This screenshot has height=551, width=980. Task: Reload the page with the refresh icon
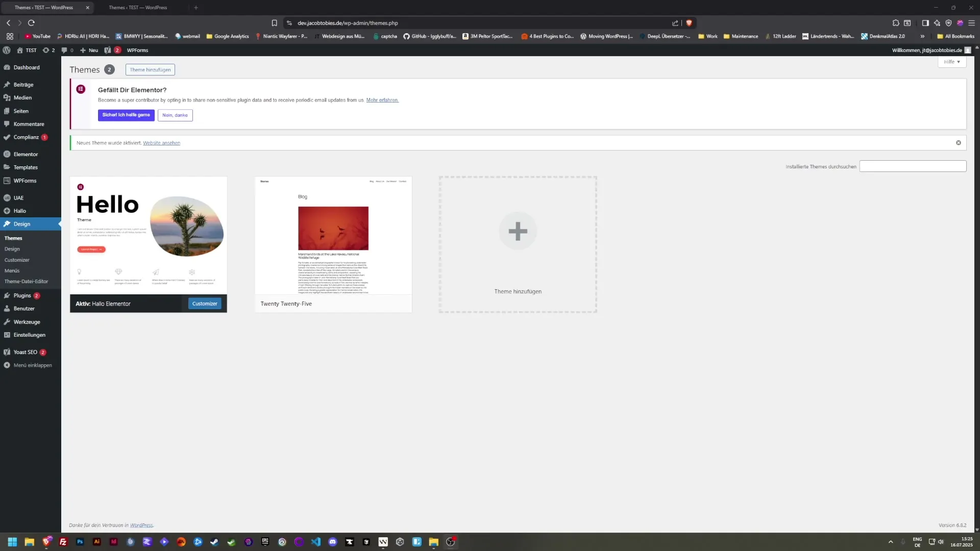pyautogui.click(x=31, y=23)
